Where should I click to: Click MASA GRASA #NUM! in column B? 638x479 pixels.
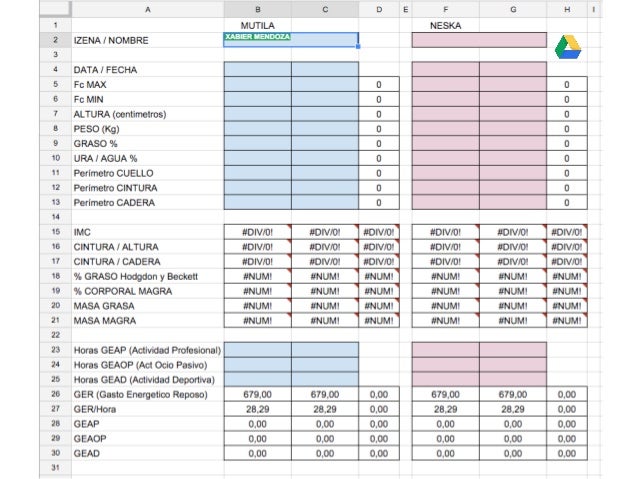click(x=258, y=306)
